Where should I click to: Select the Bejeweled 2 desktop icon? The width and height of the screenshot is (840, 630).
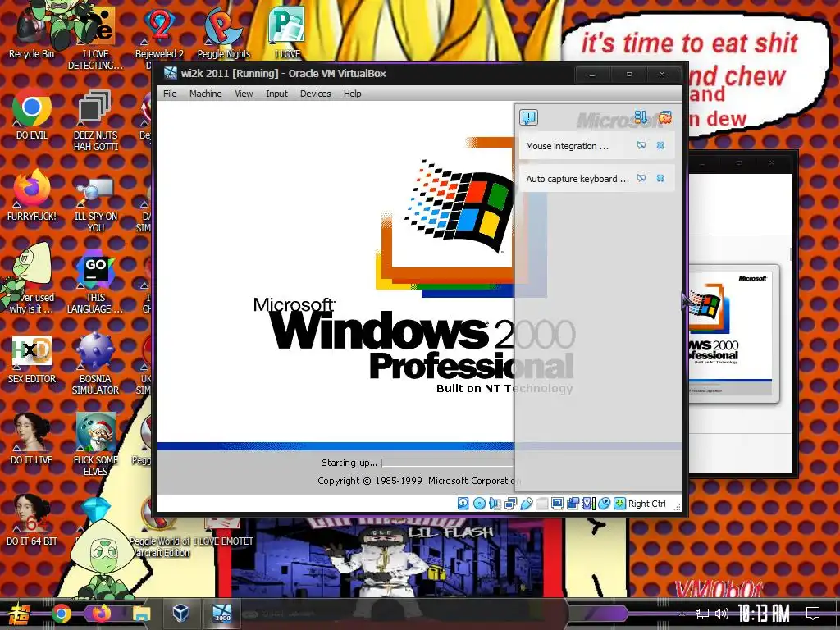159,34
